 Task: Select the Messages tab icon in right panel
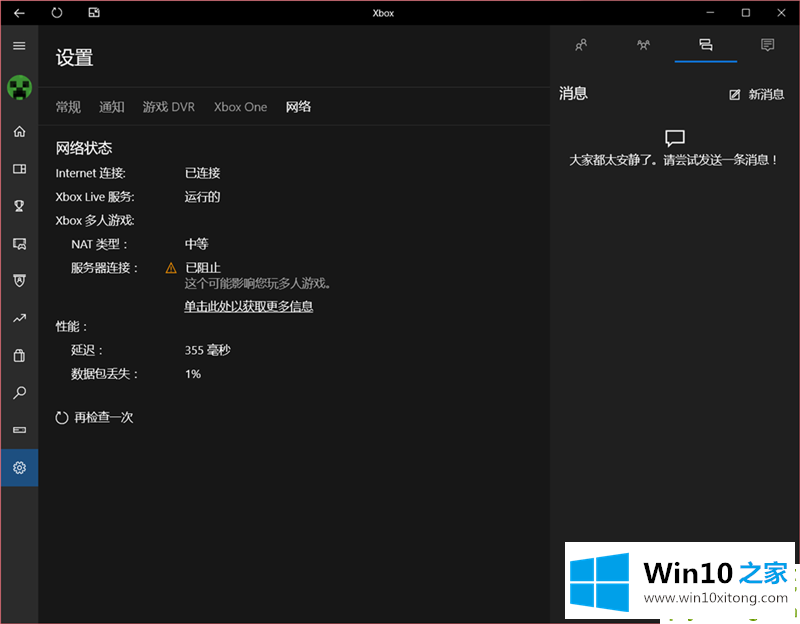[706, 45]
